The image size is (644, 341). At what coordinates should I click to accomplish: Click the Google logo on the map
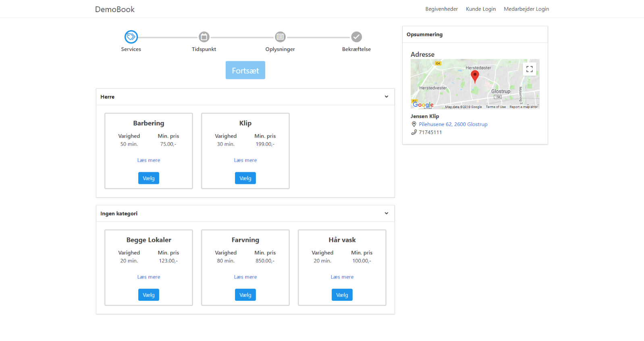tap(423, 105)
